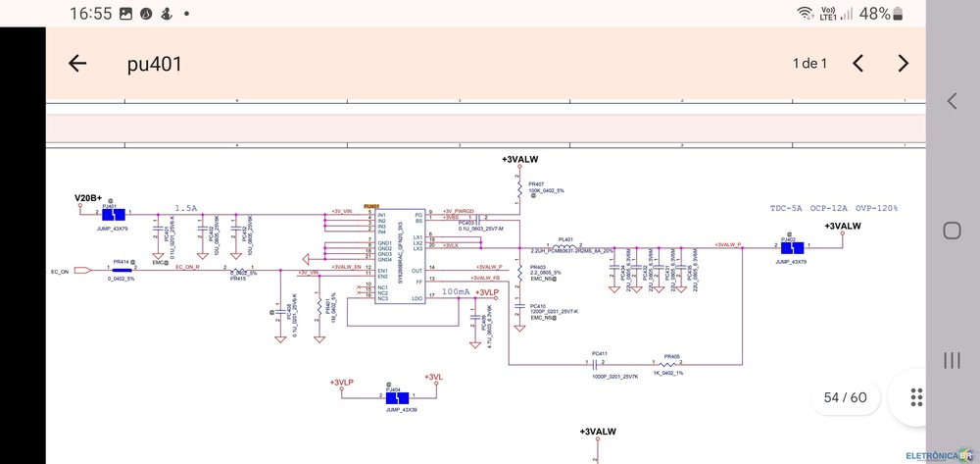
Task: Open the Android recent apps button
Action: tap(952, 359)
